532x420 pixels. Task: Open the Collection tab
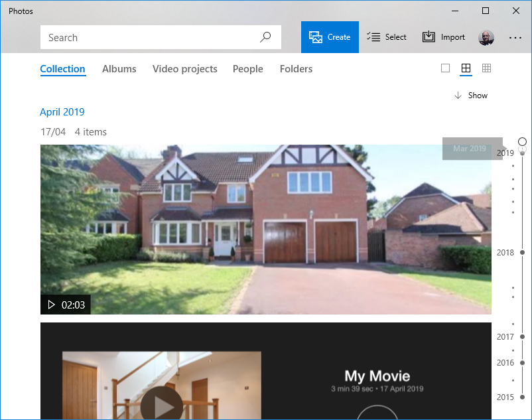(63, 69)
